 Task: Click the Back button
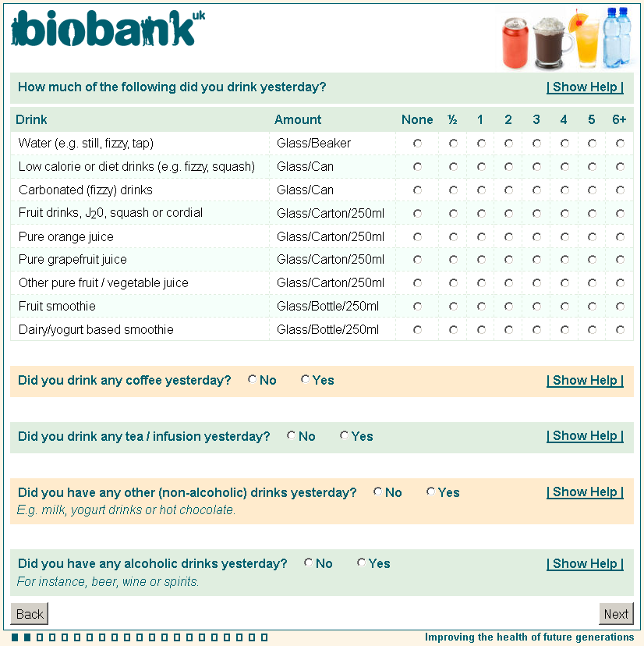click(x=30, y=614)
